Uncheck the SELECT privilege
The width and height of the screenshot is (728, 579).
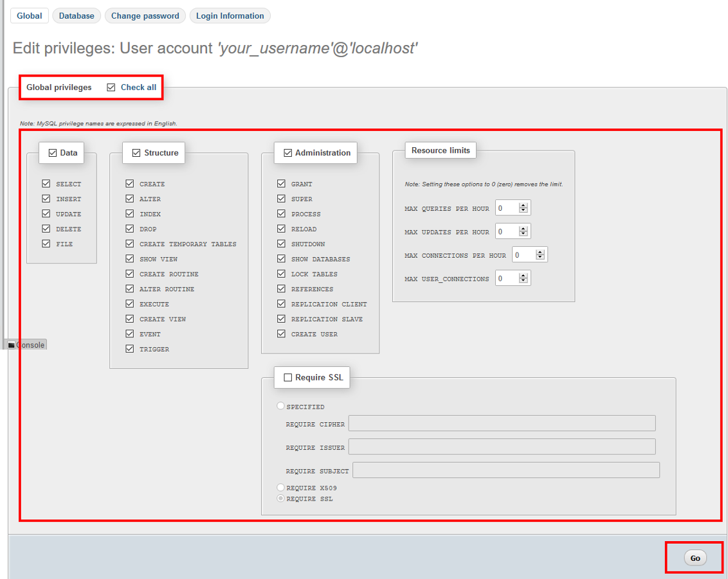[46, 184]
